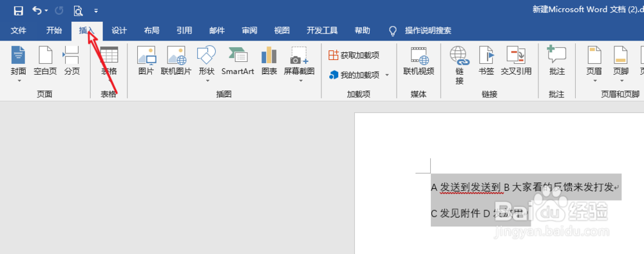Switch to the 视图 tab
This screenshot has height=254, width=644.
282,30
